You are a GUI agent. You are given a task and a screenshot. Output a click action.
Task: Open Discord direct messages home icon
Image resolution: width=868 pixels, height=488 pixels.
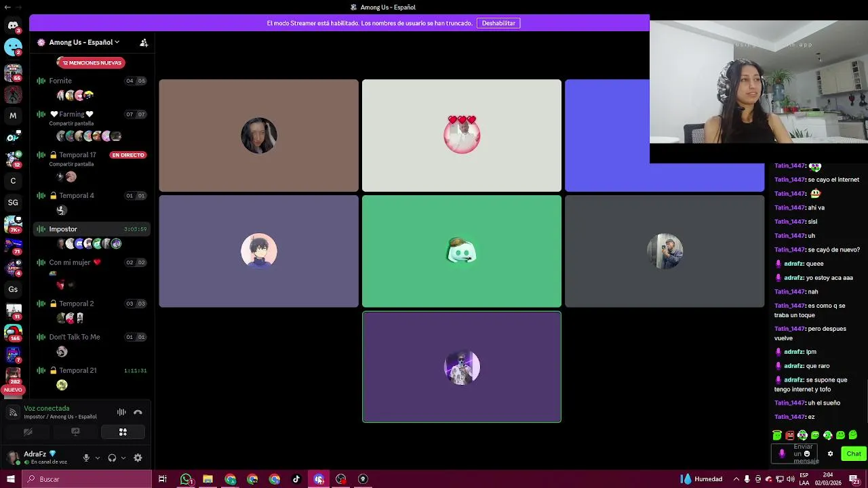pyautogui.click(x=13, y=26)
